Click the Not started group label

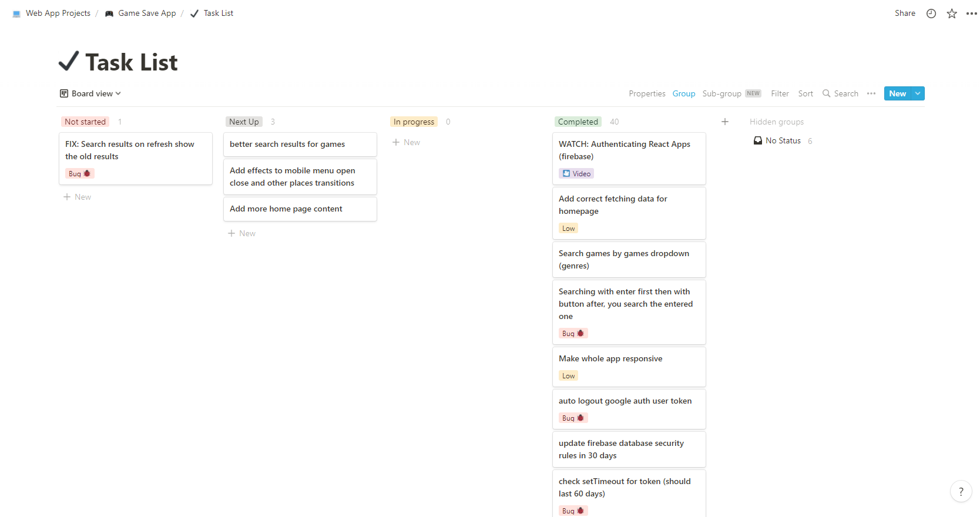[x=85, y=122]
